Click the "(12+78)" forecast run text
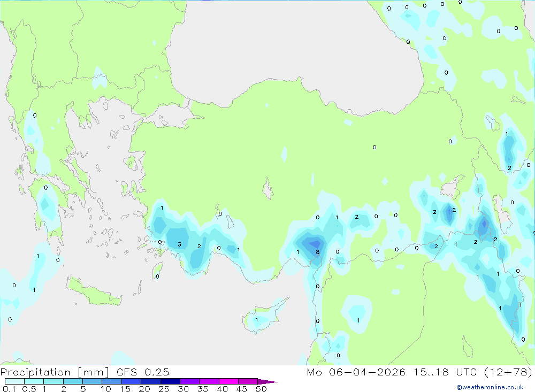Image resolution: width=535 pixels, height=392 pixels. [508, 372]
